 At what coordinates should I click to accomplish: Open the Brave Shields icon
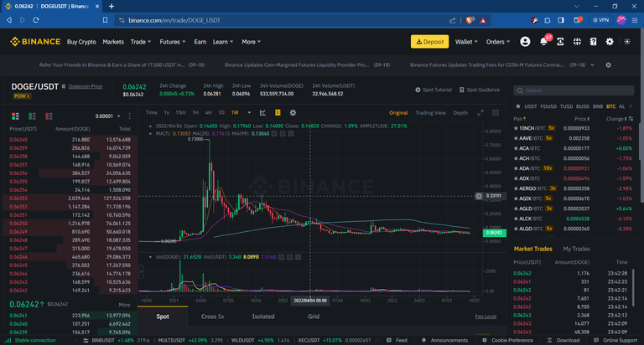470,20
